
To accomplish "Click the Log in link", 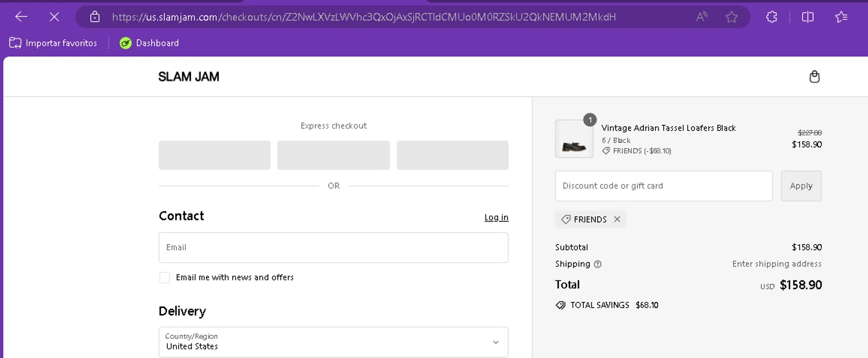I will pyautogui.click(x=496, y=217).
